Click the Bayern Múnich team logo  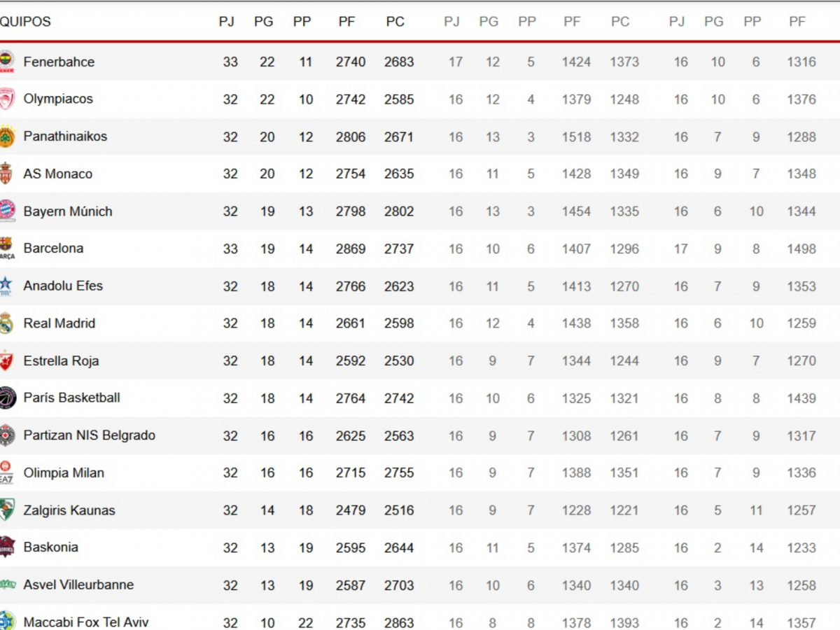(7, 211)
